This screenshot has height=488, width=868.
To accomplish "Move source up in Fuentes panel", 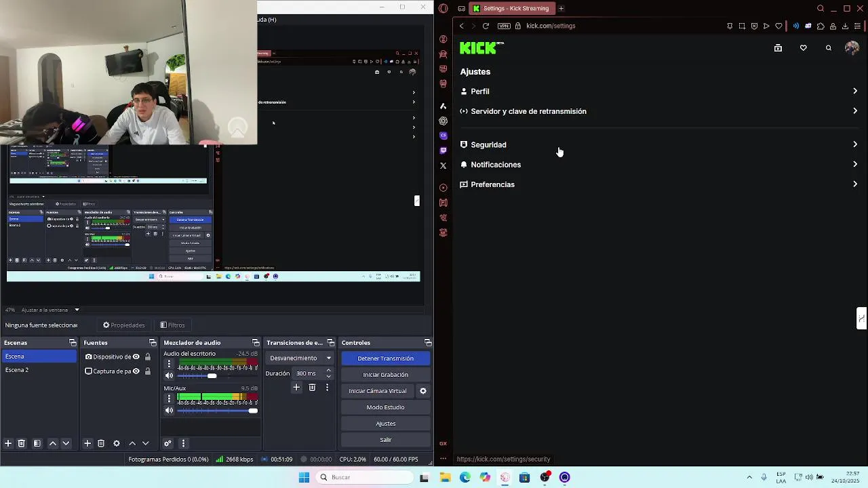I will pyautogui.click(x=132, y=443).
